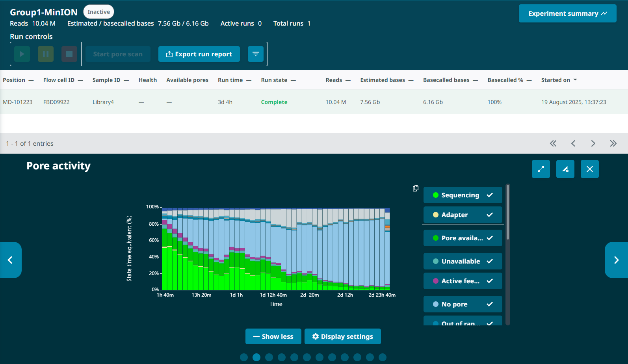Open the Experiment summary dropdown
This screenshot has height=364, width=628.
(x=567, y=13)
